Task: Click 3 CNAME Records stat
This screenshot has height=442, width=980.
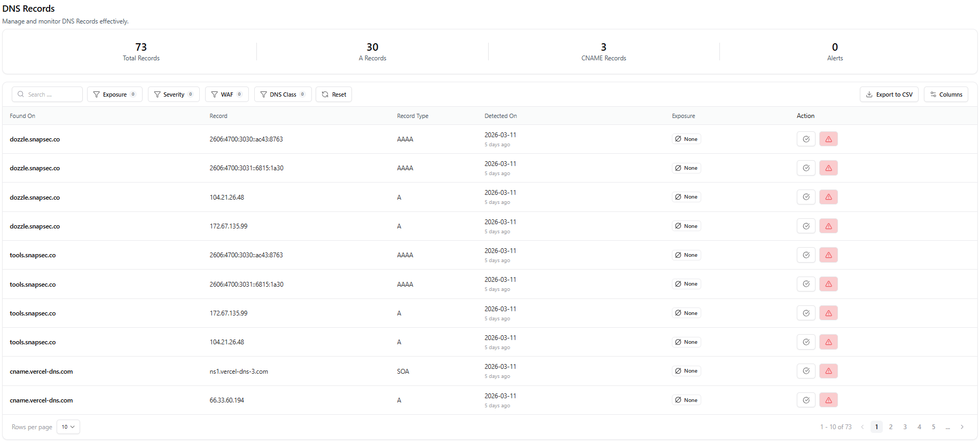Action: click(x=603, y=52)
